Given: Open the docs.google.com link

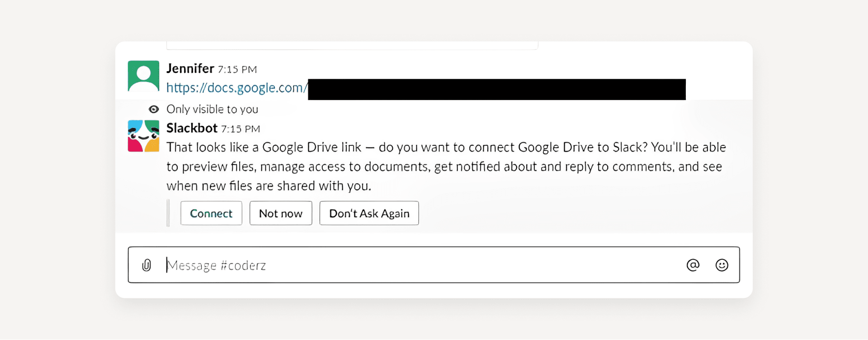Looking at the screenshot, I should (234, 88).
